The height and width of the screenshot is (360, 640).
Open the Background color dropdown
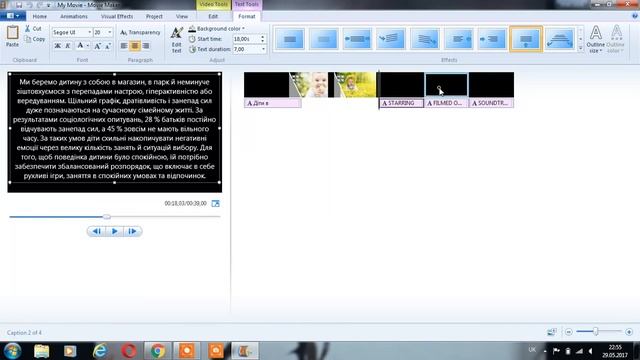coord(217,29)
